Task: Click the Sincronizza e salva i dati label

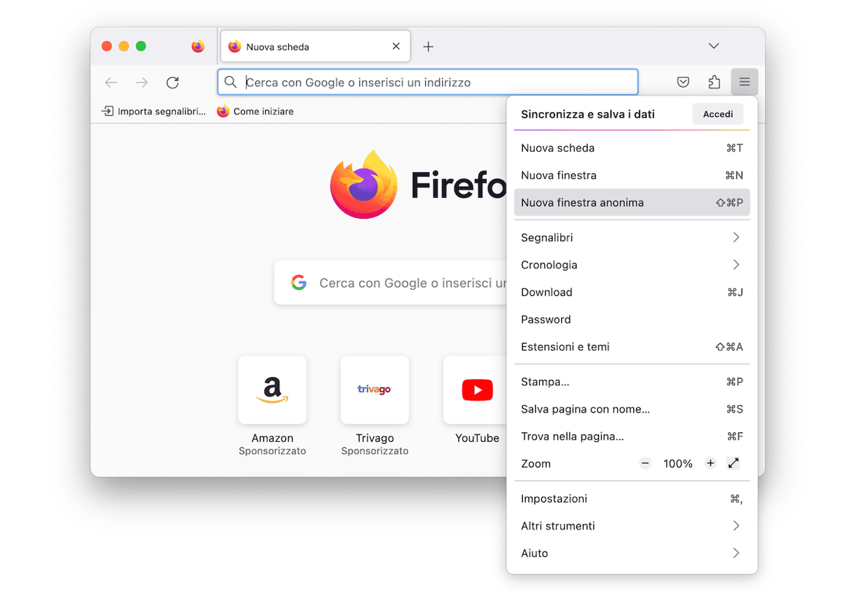Action: (x=588, y=114)
